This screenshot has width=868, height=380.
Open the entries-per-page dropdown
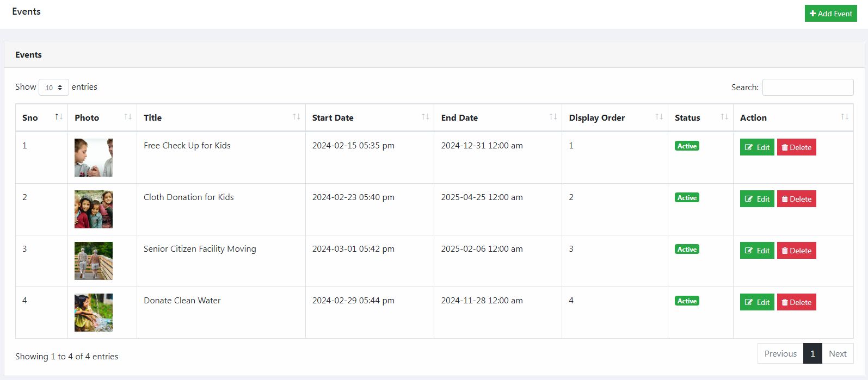click(x=53, y=88)
